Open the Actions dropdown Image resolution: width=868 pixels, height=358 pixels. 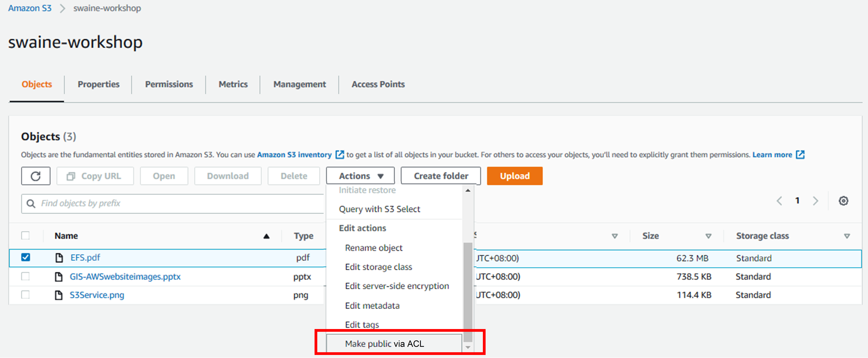tap(360, 176)
